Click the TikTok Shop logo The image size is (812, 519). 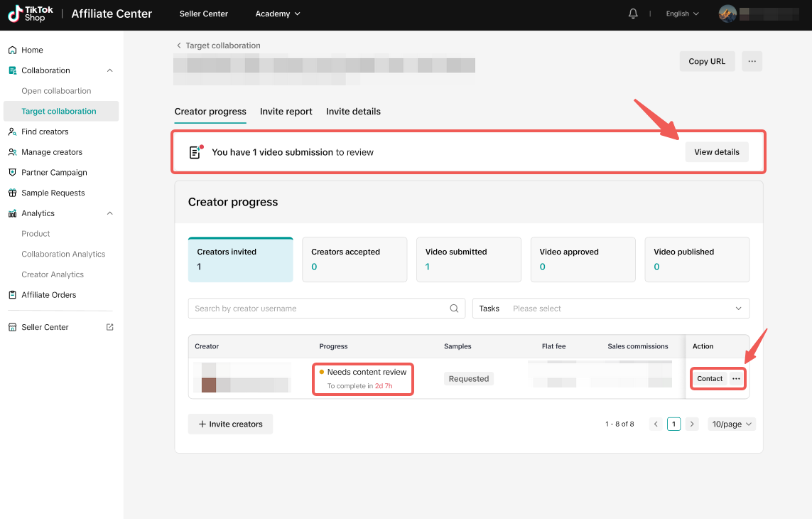(31, 14)
